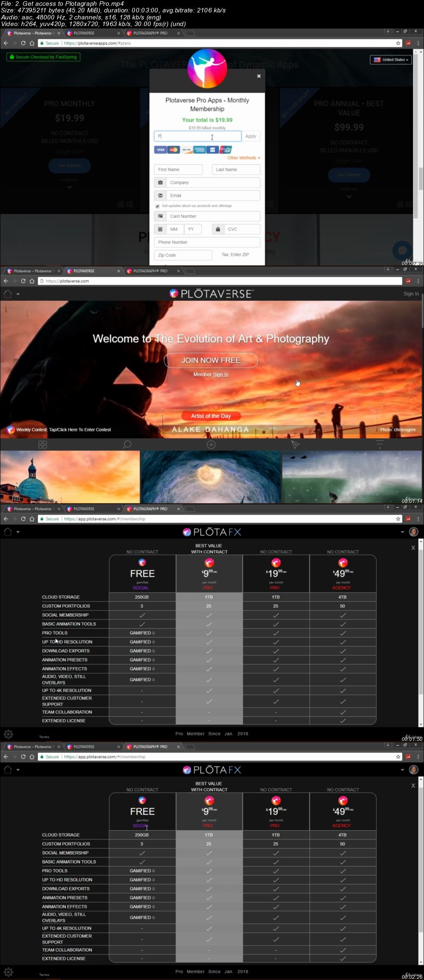Click the magnifier search icon in the homepage toolbar
Viewport: 424px width, 980px height.
pyautogui.click(x=127, y=445)
